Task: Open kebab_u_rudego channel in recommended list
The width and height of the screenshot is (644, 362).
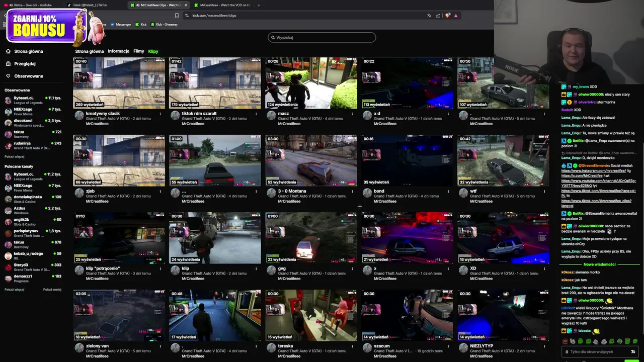Action: 33,255
